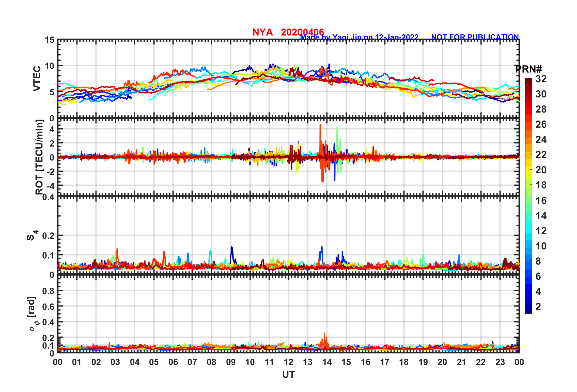Click the VTEC axis tick 10
Screen dimensions: 577x392
[x=50, y=66]
